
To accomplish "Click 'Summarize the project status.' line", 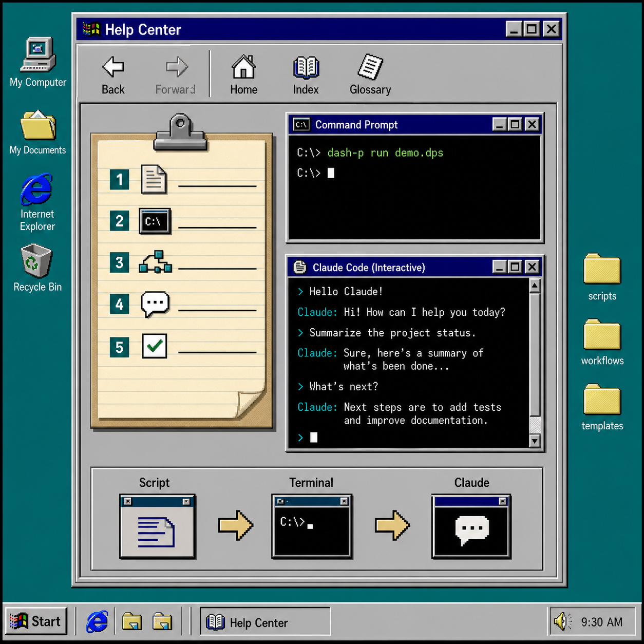I will (x=393, y=333).
